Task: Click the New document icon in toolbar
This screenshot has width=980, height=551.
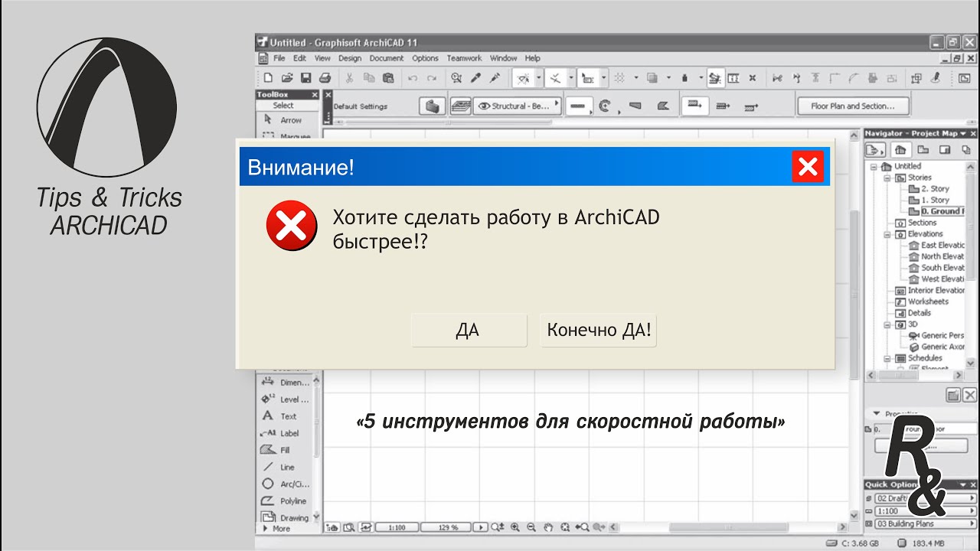Action: point(268,77)
